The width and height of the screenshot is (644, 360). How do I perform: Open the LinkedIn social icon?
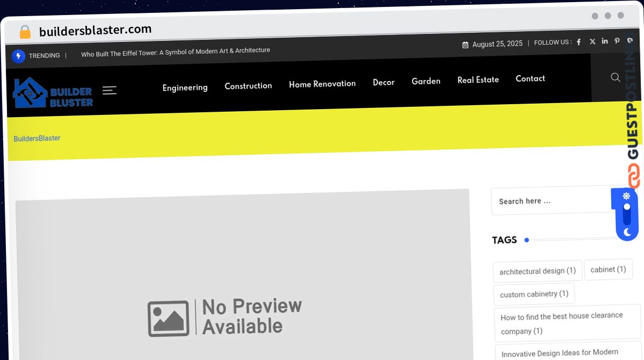coord(605,41)
